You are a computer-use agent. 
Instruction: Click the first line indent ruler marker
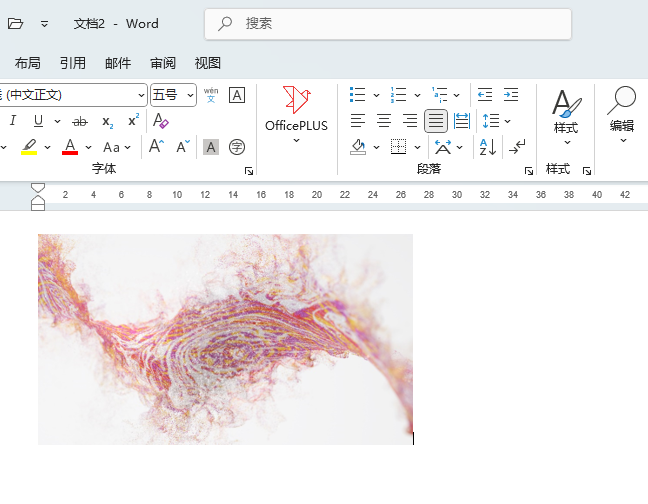pyautogui.click(x=38, y=188)
